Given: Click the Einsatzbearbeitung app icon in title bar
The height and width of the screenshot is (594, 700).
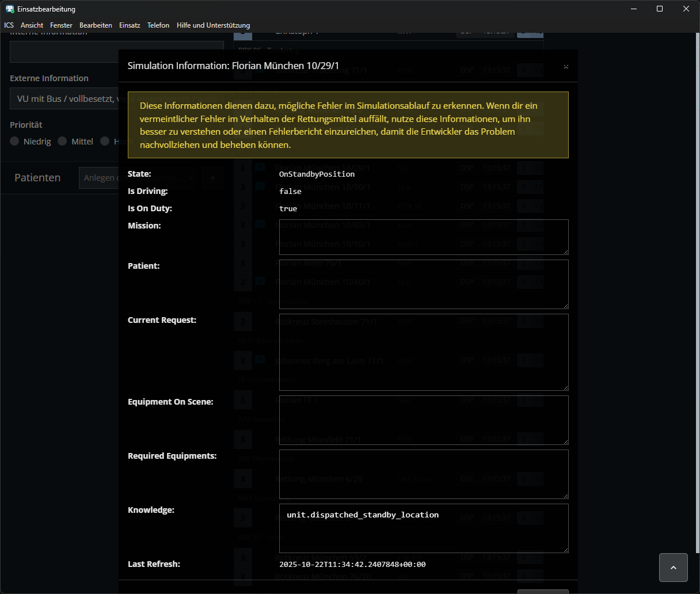Looking at the screenshot, I should pos(10,9).
